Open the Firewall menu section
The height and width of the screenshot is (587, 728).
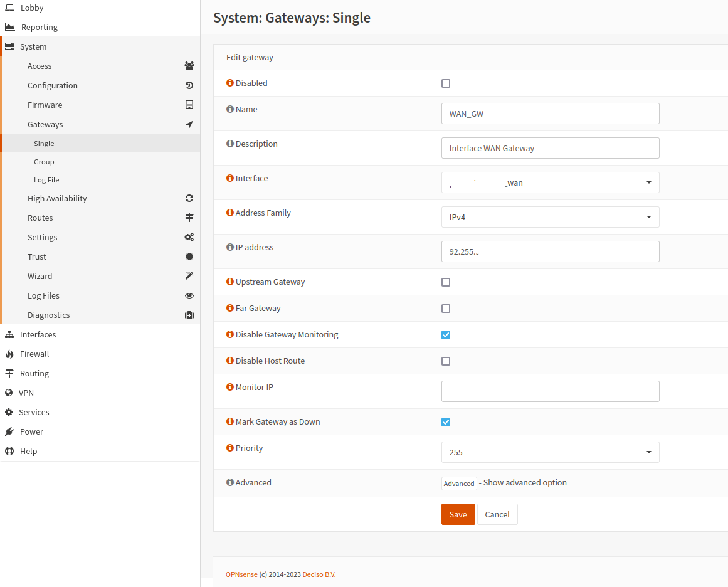click(34, 354)
